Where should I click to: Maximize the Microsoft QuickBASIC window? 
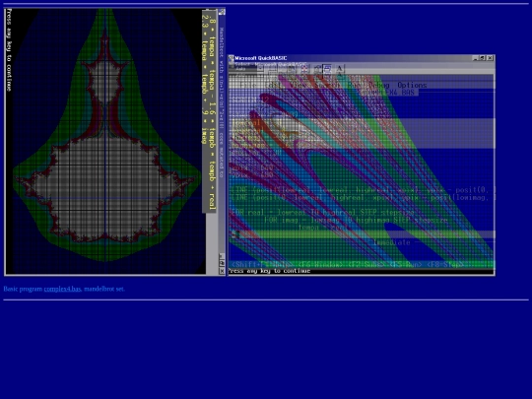(x=482, y=58)
